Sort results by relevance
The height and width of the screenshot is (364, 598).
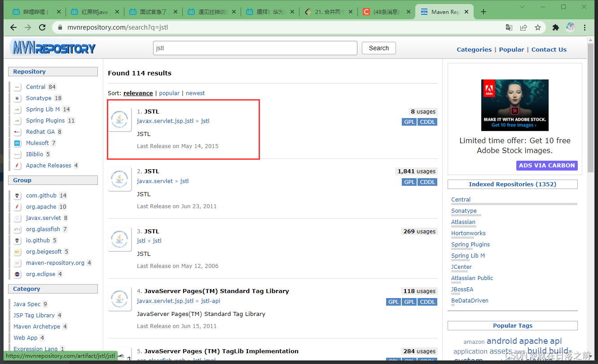click(x=138, y=93)
